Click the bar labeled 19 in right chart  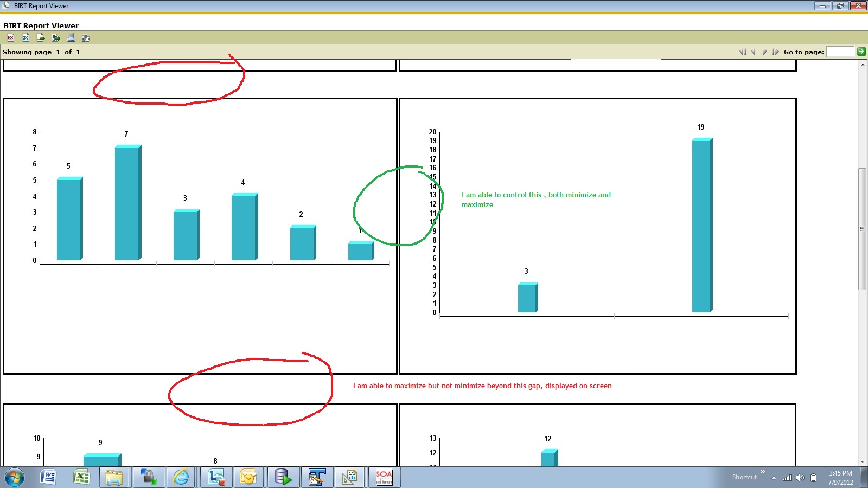(x=702, y=225)
